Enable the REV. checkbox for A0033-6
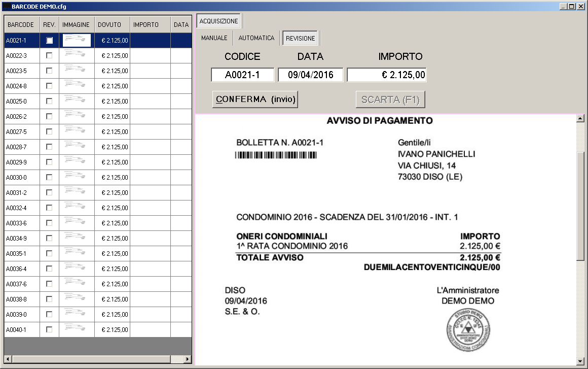The height and width of the screenshot is (369, 588). pos(49,223)
